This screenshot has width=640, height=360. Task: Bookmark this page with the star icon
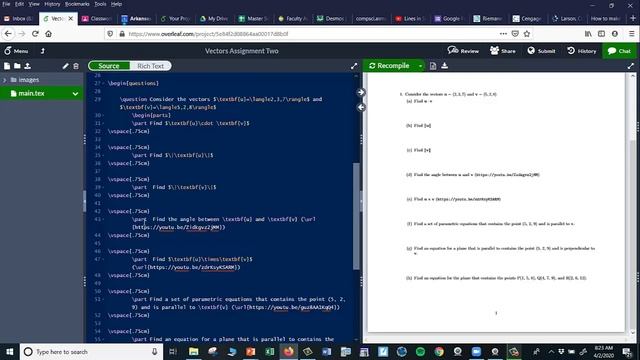527,34
